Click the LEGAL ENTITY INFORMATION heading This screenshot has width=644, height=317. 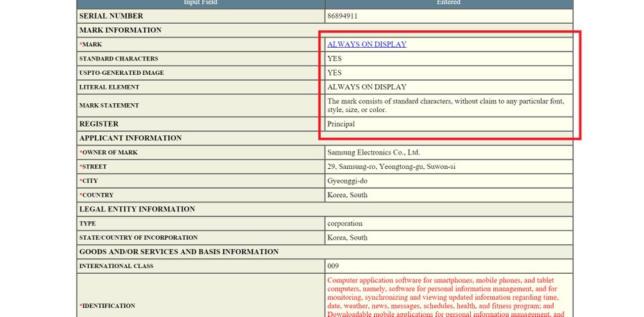coord(137,209)
